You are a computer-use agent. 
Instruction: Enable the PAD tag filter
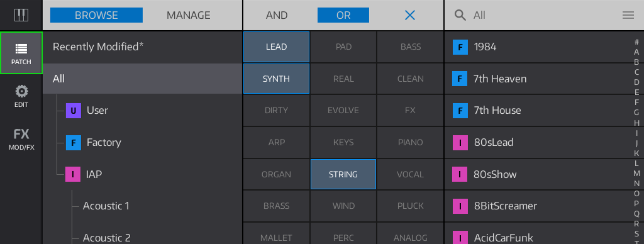tap(343, 47)
